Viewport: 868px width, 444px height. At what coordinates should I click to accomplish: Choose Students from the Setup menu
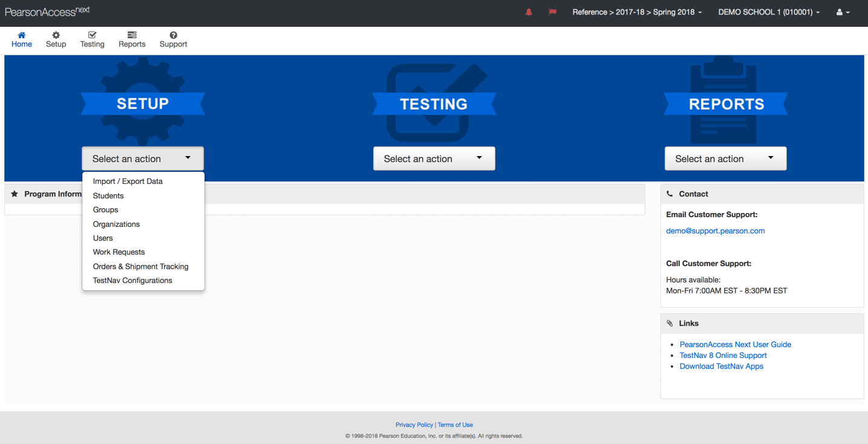pos(108,196)
